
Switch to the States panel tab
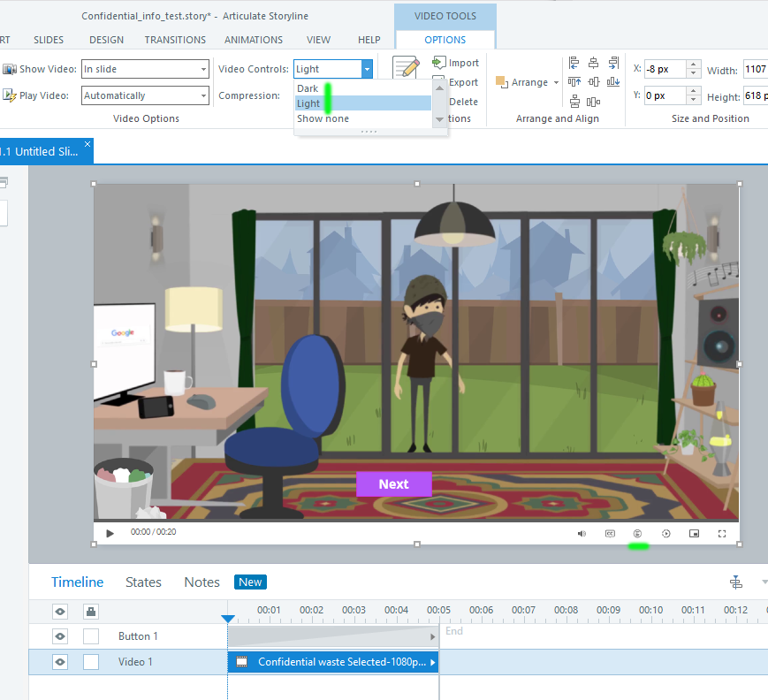click(x=143, y=582)
